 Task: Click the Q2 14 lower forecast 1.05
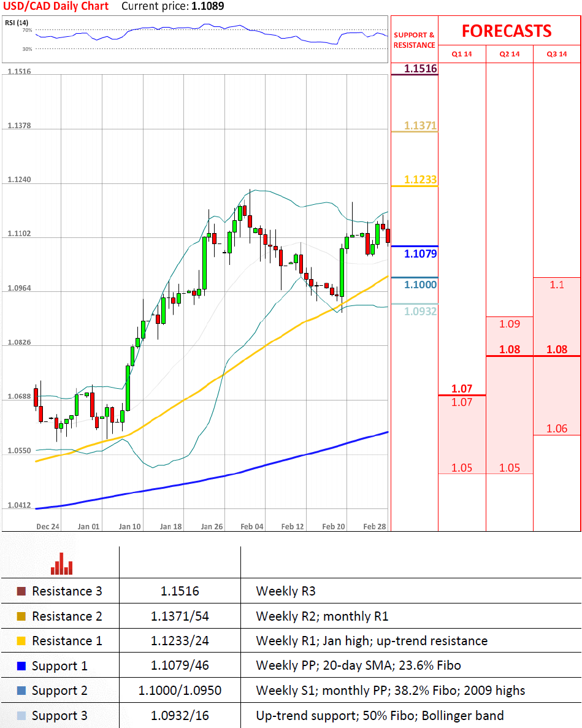click(510, 467)
